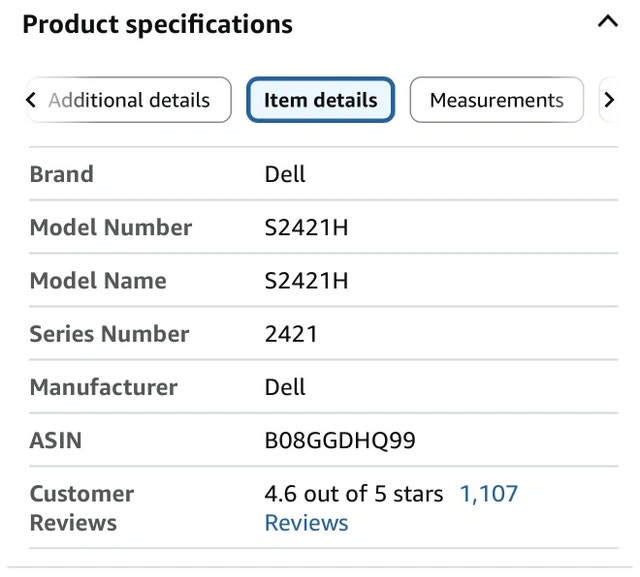Click the S2421H value beside Model Number
Screen dimensions: 640x577
click(306, 227)
